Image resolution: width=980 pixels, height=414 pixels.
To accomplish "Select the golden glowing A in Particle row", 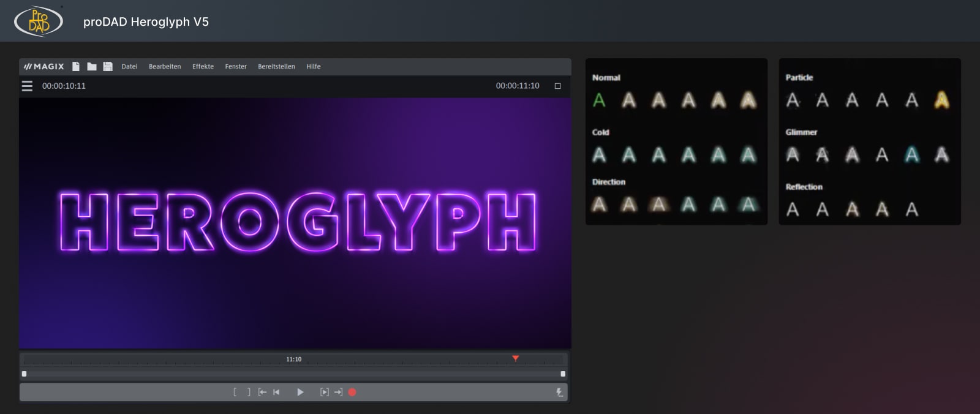I will tap(942, 100).
